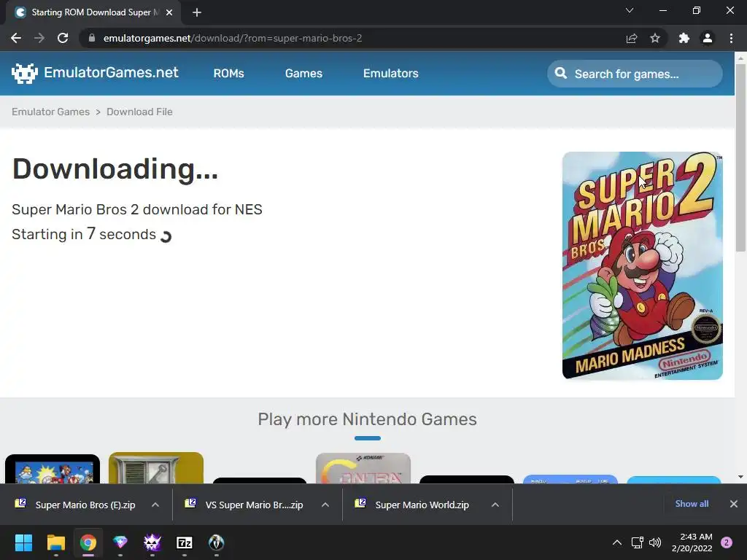Click the page vertical scrollbar thumb
Image resolution: width=747 pixels, height=560 pixels.
point(740,157)
